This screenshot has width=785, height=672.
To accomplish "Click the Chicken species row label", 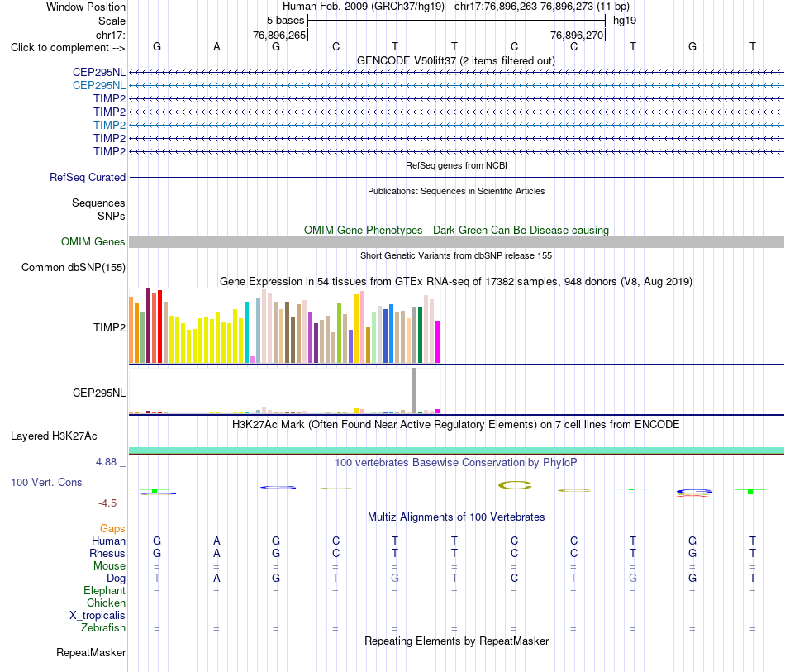I will [x=106, y=603].
